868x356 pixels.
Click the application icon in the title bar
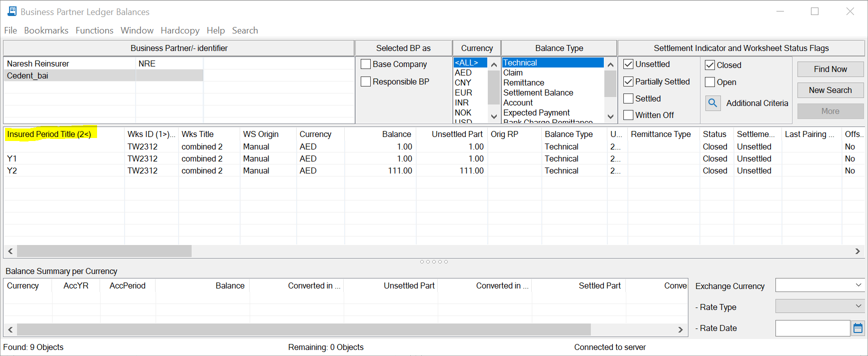pyautogui.click(x=12, y=11)
